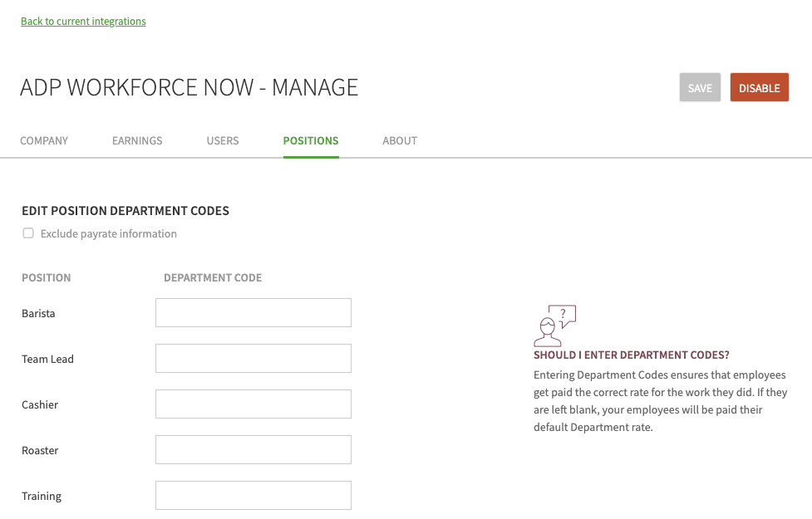This screenshot has height=519, width=812.
Task: Follow Back to current integrations link
Action: 83,22
